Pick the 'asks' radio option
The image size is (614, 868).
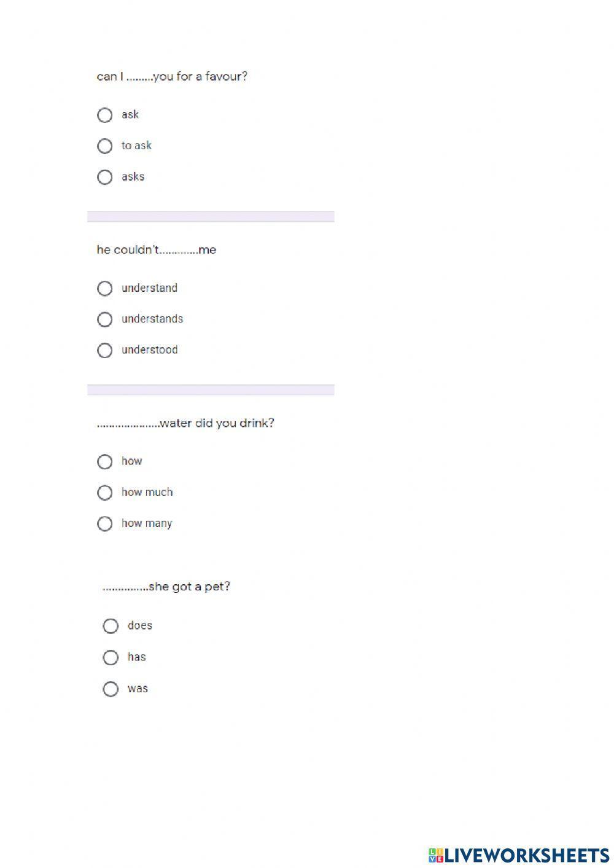click(105, 177)
